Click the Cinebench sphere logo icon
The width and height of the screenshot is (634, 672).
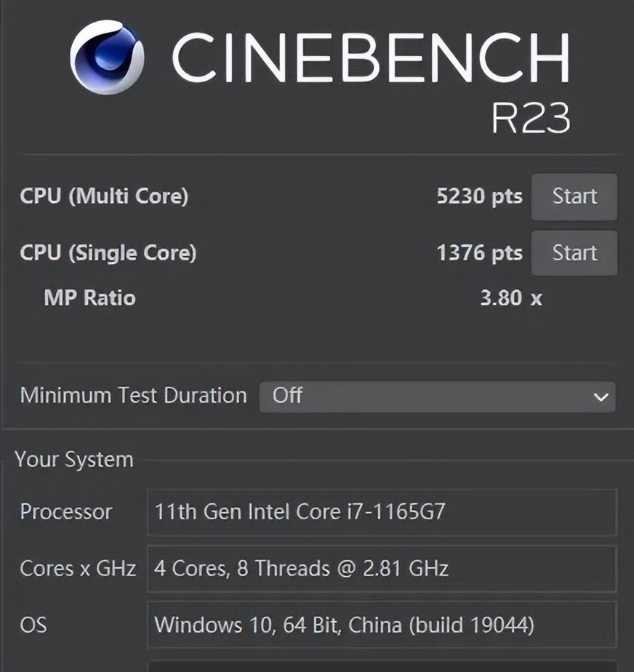coord(106,57)
